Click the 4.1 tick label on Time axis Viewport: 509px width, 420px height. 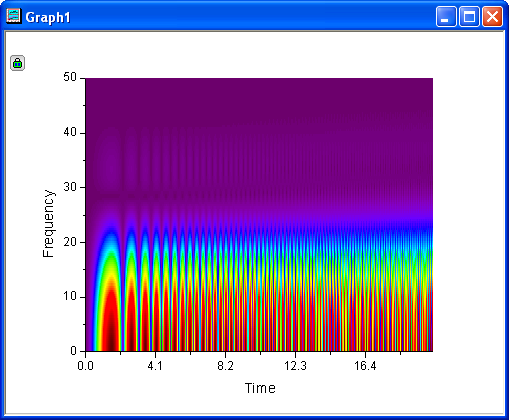(155, 366)
